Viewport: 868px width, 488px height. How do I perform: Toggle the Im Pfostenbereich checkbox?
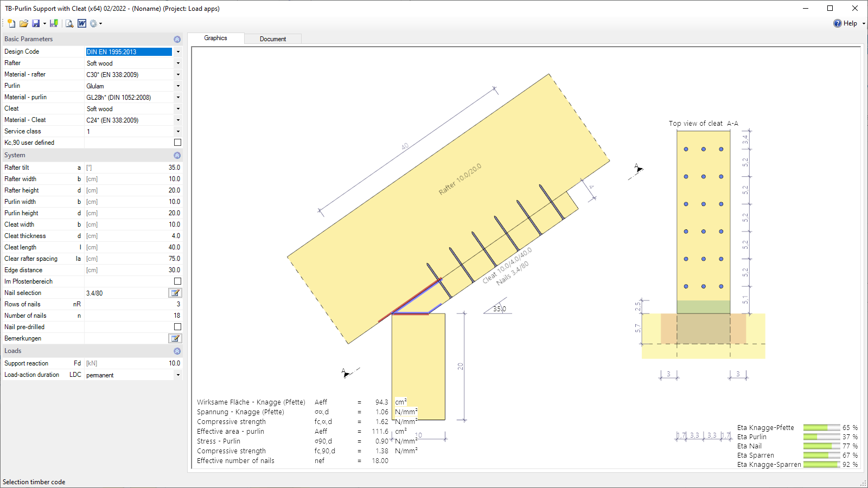pos(177,281)
